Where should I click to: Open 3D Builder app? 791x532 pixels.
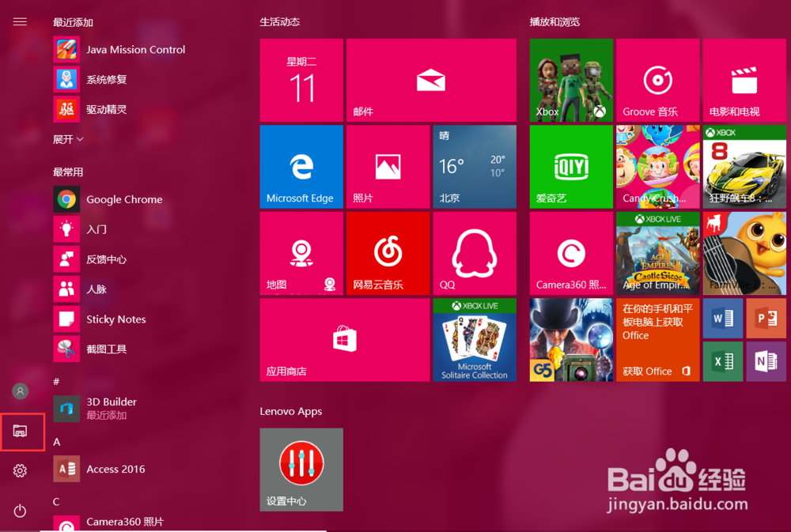(96, 409)
